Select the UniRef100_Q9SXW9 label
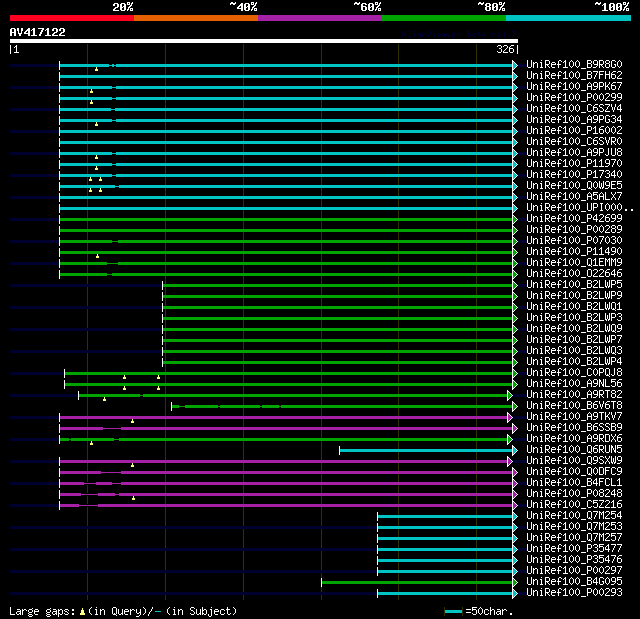The height and width of the screenshot is (619, 640). [x=574, y=461]
